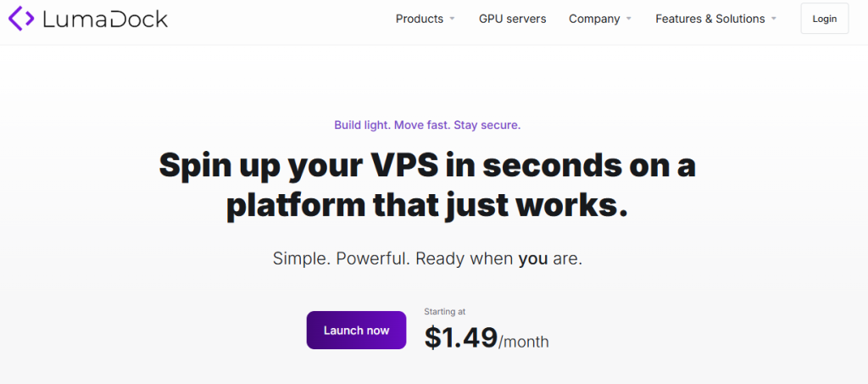Click the $1.49 price figure
Viewport: 868px width, 384px height.
point(460,337)
